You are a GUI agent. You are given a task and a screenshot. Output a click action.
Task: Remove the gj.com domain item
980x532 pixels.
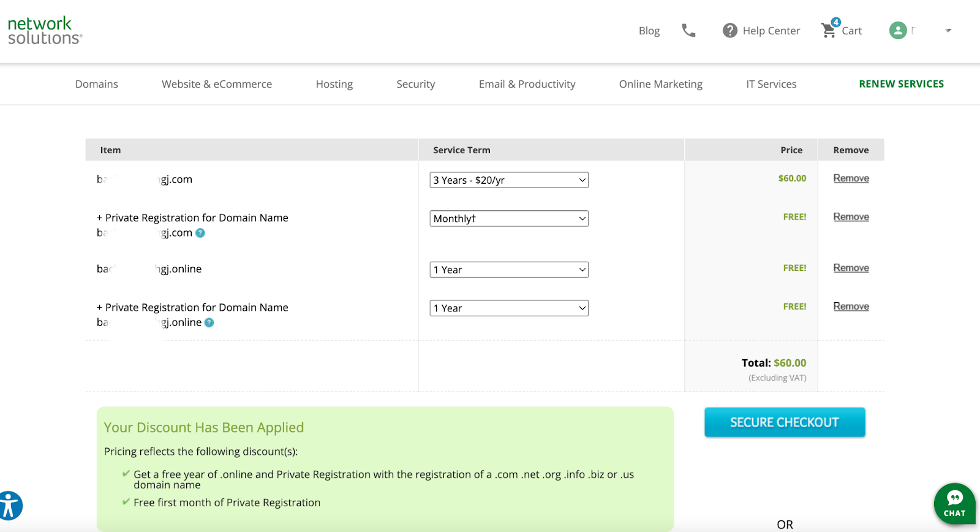[x=851, y=178]
